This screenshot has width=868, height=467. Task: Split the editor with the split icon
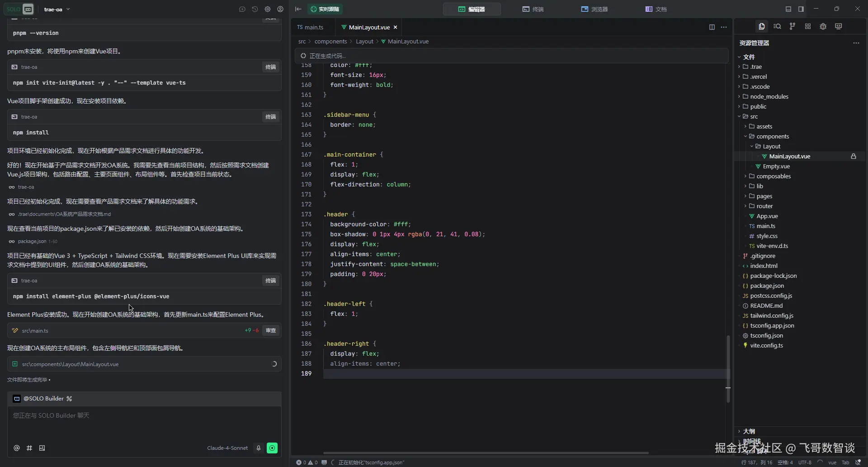click(x=712, y=27)
